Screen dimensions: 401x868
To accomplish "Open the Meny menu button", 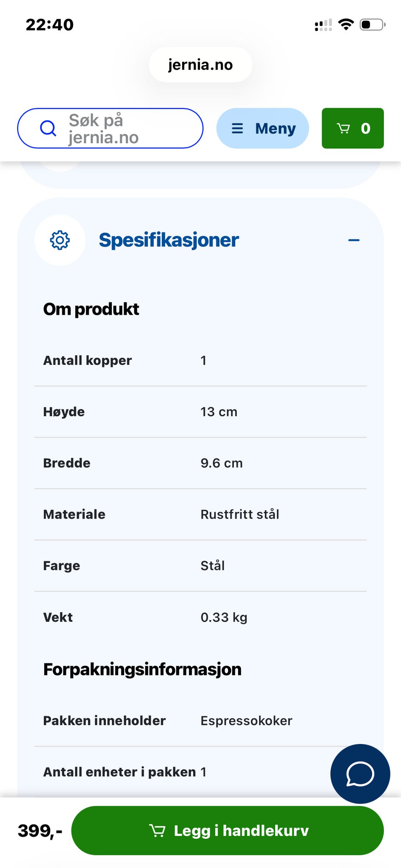I will (x=262, y=128).
